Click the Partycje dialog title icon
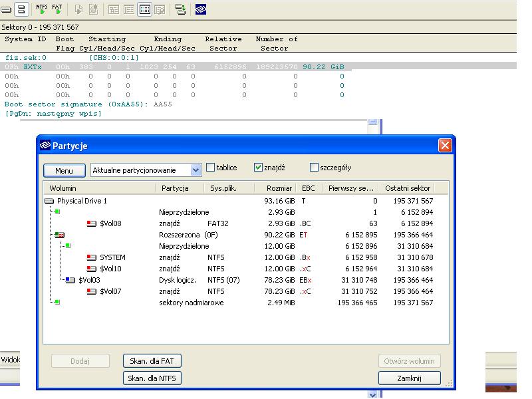 tap(45, 146)
